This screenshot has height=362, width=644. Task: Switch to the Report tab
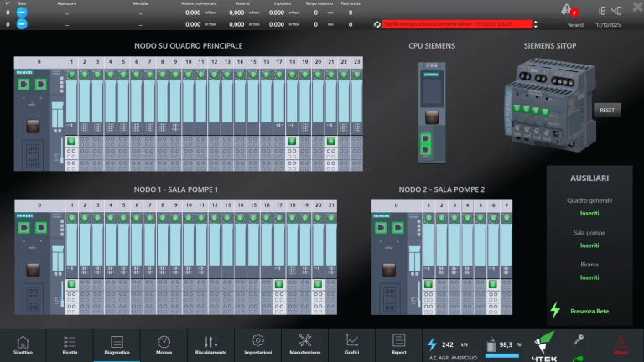tap(399, 345)
